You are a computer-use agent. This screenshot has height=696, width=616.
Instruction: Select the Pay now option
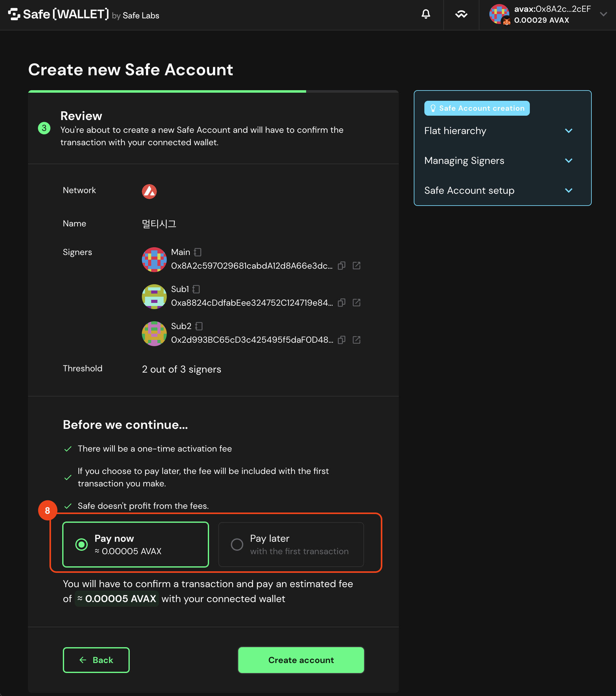(136, 545)
